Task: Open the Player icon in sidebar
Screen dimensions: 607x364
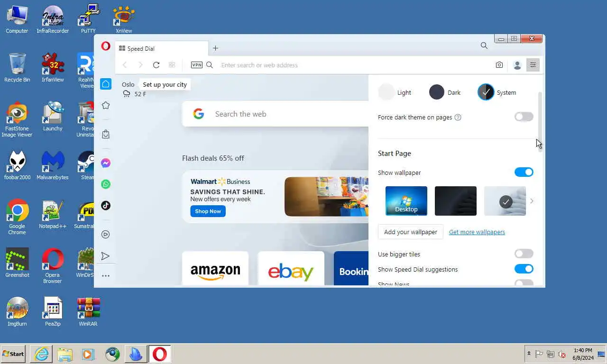Action: pyautogui.click(x=106, y=234)
